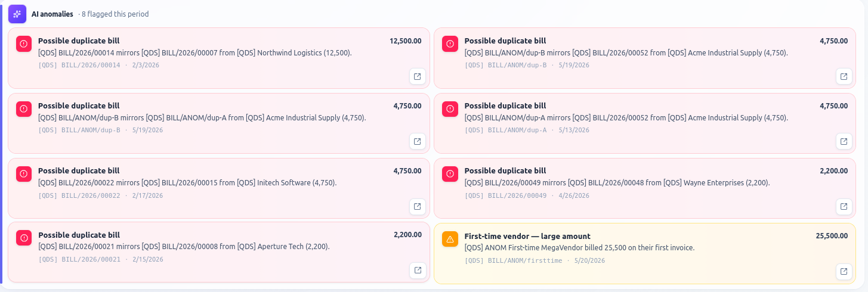Open the Wayne Enterprises duplicate bill externally
The image size is (868, 292).
[x=844, y=206]
